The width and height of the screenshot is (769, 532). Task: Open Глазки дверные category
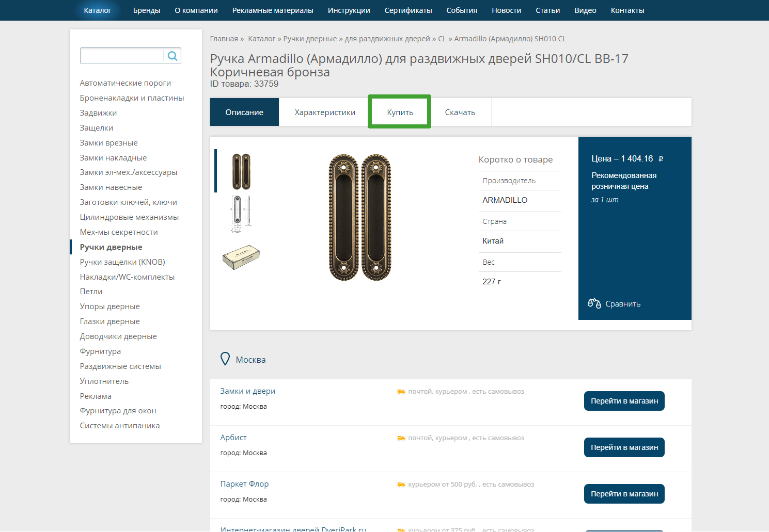click(x=110, y=321)
